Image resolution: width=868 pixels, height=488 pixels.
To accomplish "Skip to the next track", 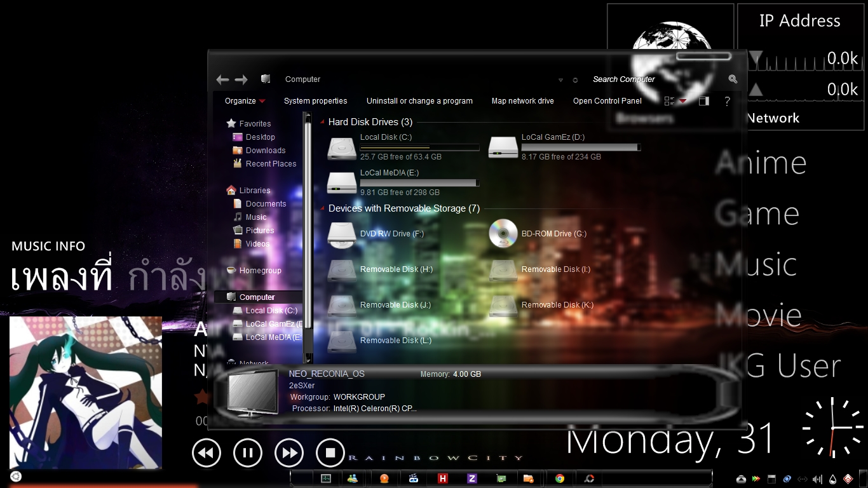I will [x=289, y=453].
